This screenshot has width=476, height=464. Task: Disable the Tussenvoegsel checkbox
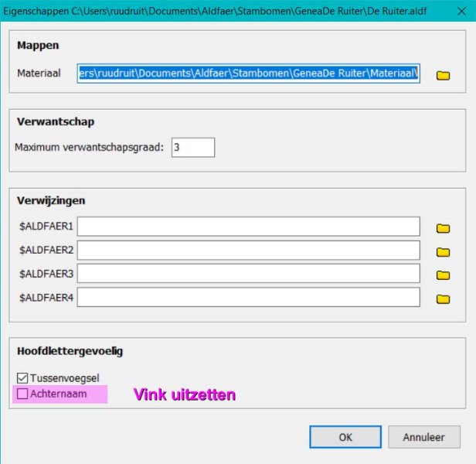22,377
